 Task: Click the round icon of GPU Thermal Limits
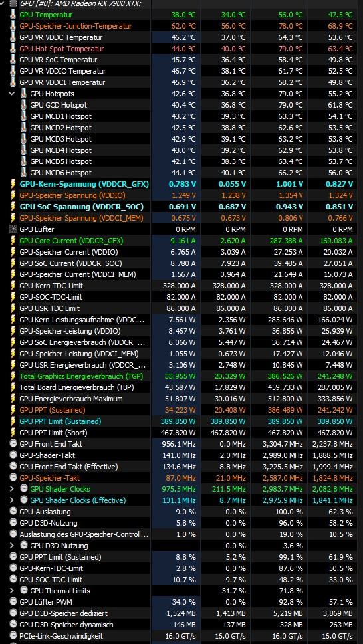pos(24,591)
